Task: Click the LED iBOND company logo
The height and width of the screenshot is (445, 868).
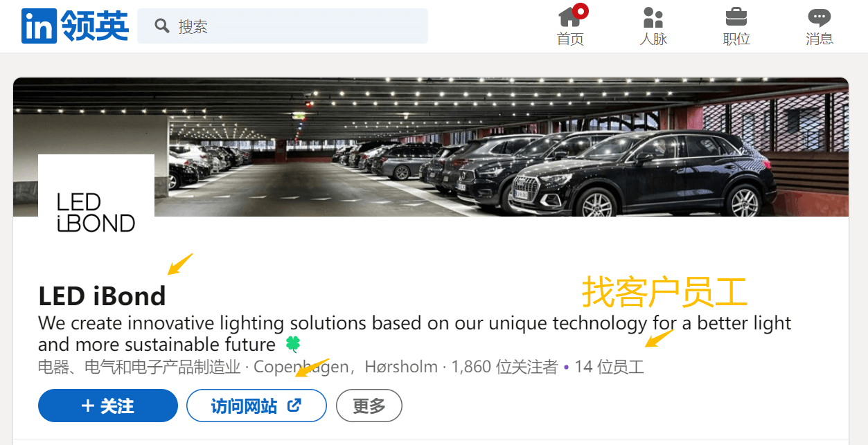Action: tap(96, 212)
